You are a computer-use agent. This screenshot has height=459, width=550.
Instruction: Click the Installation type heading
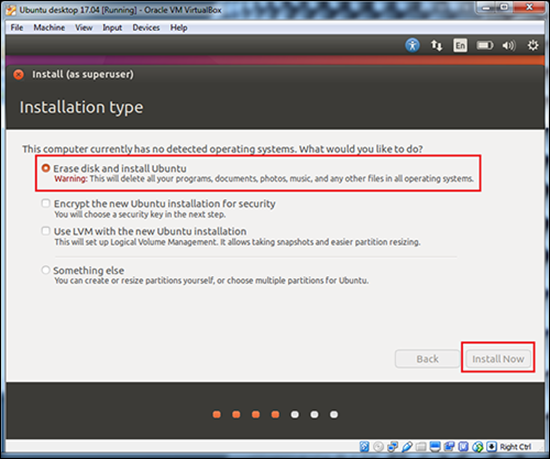pyautogui.click(x=81, y=107)
